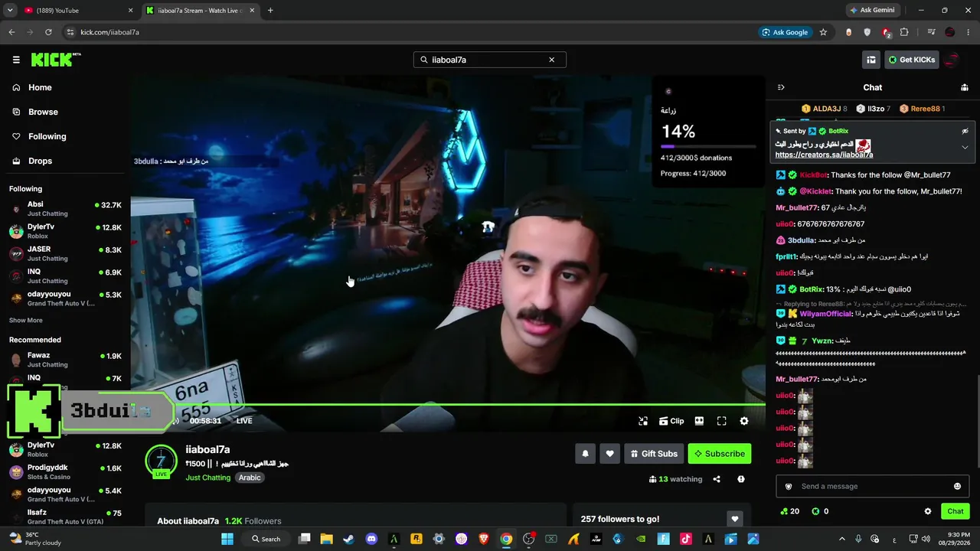Open Steam from the taskbar
The height and width of the screenshot is (551, 980).
(349, 539)
